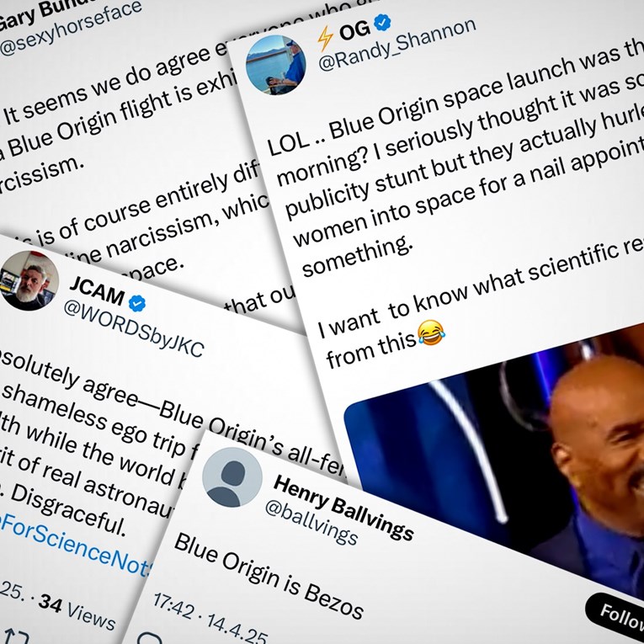
Task: Click the OG user's profile avatar
Action: click(275, 65)
